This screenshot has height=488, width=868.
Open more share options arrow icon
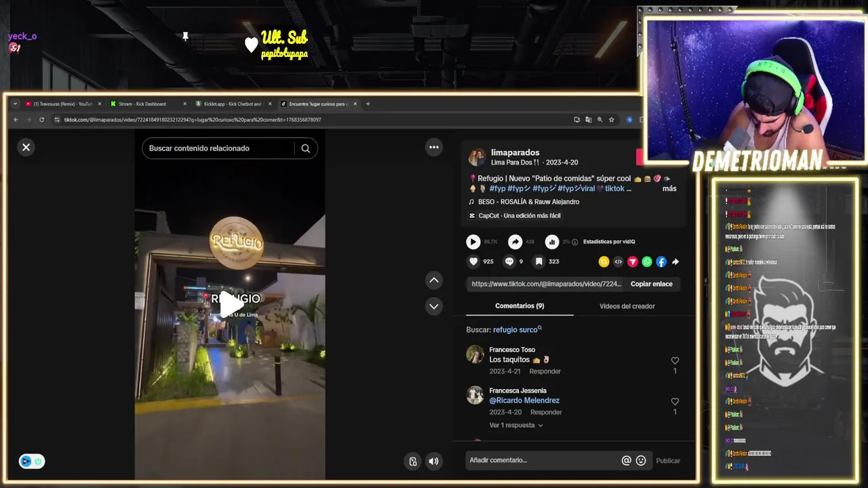[675, 262]
